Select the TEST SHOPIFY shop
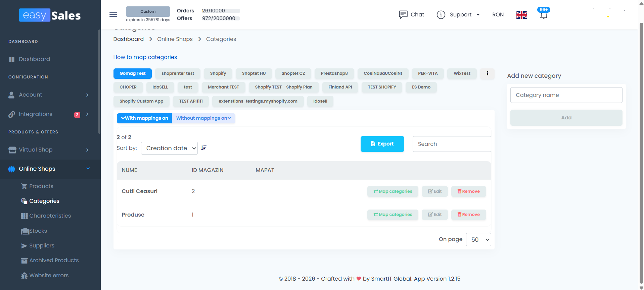The height and width of the screenshot is (290, 644). (382, 87)
